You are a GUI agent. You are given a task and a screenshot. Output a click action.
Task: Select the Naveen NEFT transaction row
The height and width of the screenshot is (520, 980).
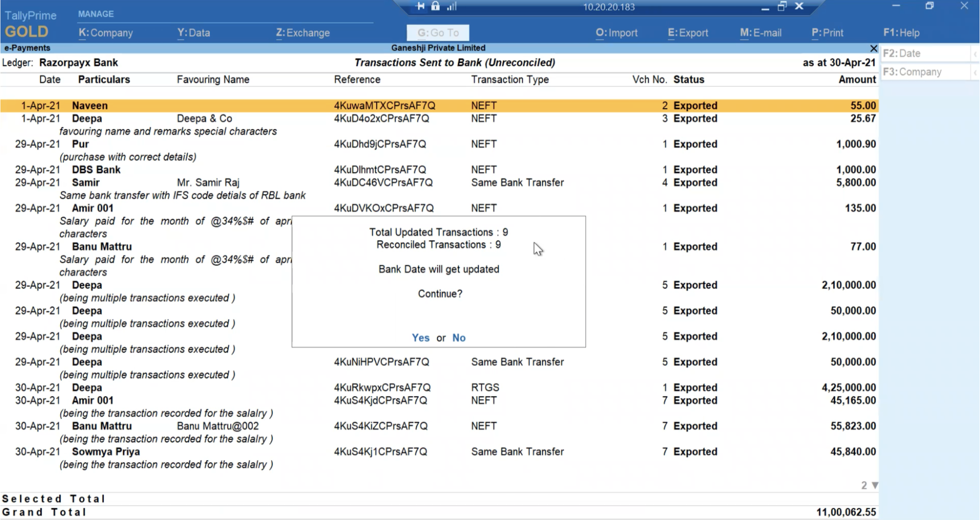pos(258,106)
